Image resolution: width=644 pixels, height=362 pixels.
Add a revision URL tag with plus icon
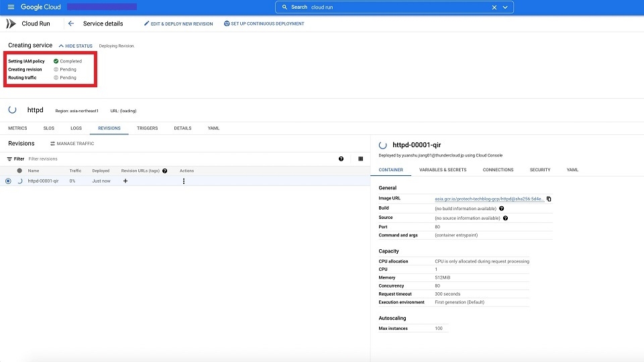(x=125, y=181)
